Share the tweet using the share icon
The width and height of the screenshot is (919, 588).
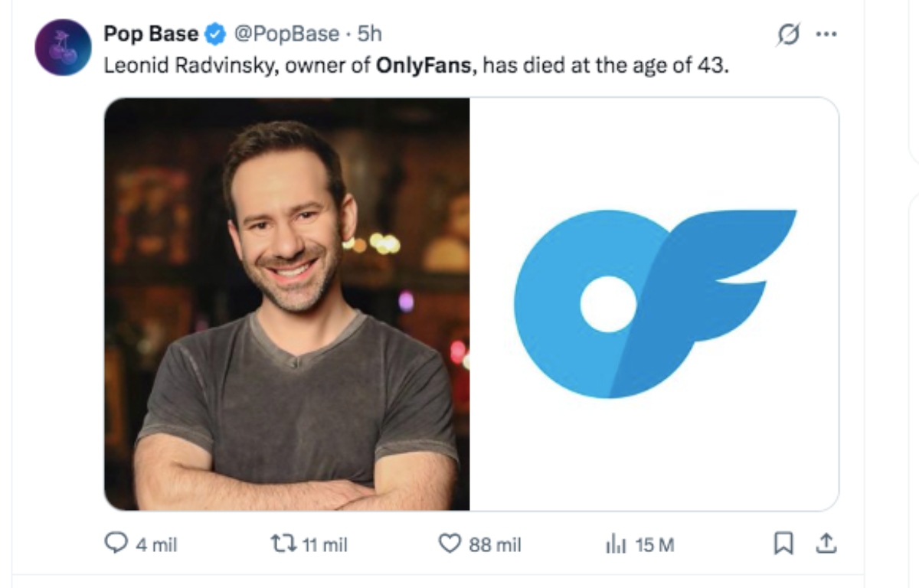coord(826,545)
